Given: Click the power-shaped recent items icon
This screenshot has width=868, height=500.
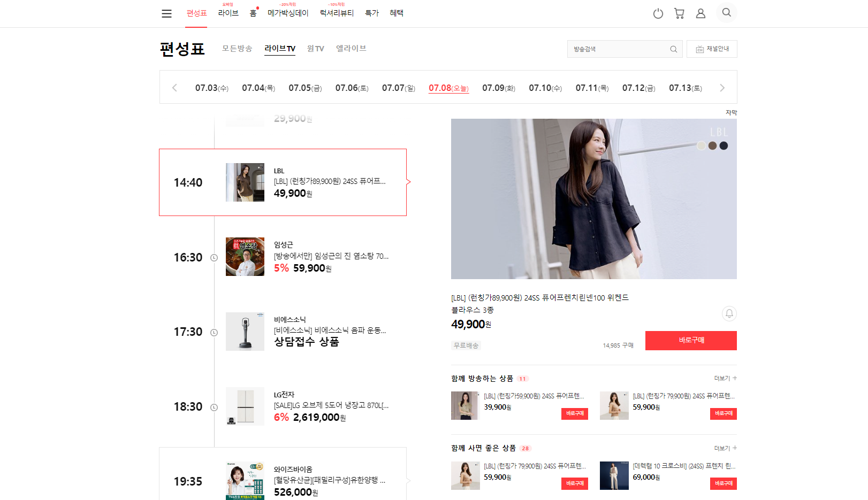Looking at the screenshot, I should pos(658,13).
